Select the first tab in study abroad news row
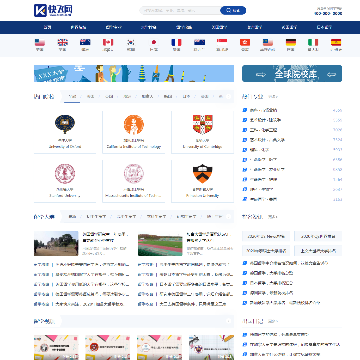 pos(72,217)
